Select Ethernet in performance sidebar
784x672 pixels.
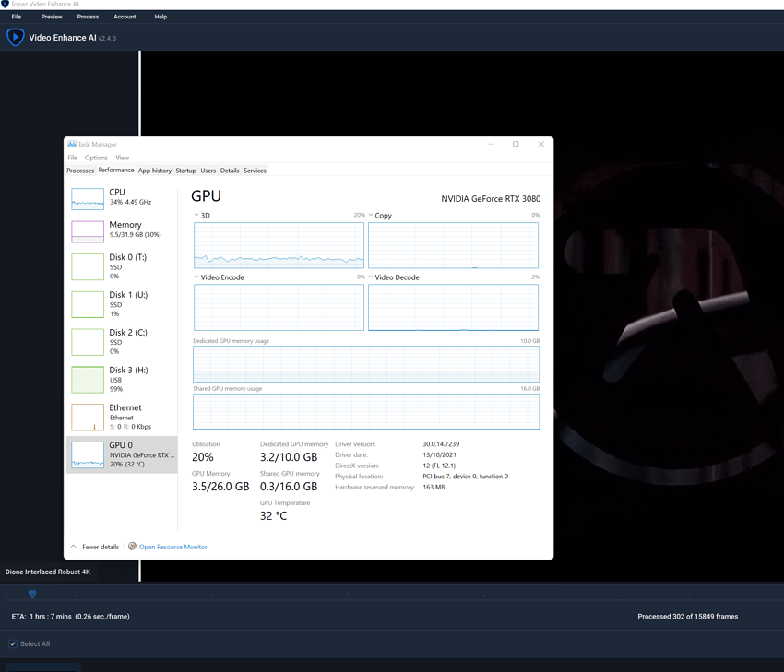(x=122, y=417)
